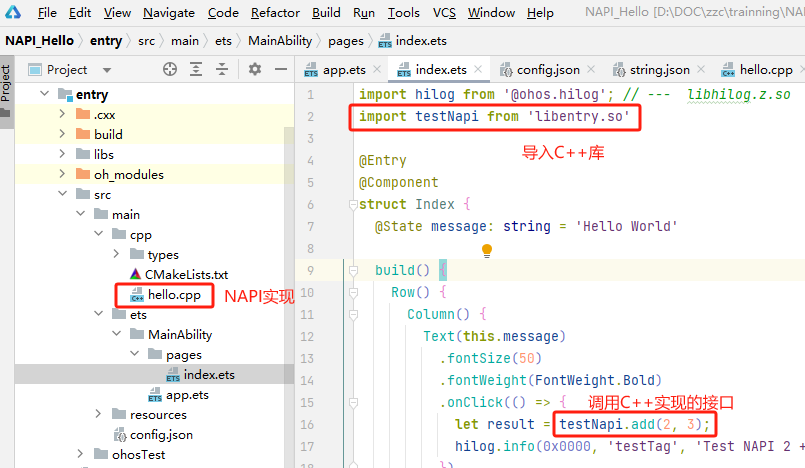
Task: Fold the build() method in gutter
Action: coord(353,270)
